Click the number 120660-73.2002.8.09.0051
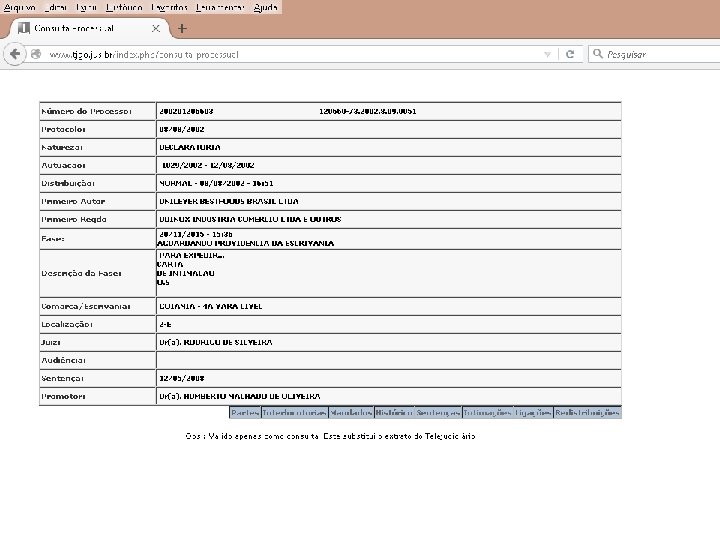Viewport: 720px width, 540px height. coord(368,111)
